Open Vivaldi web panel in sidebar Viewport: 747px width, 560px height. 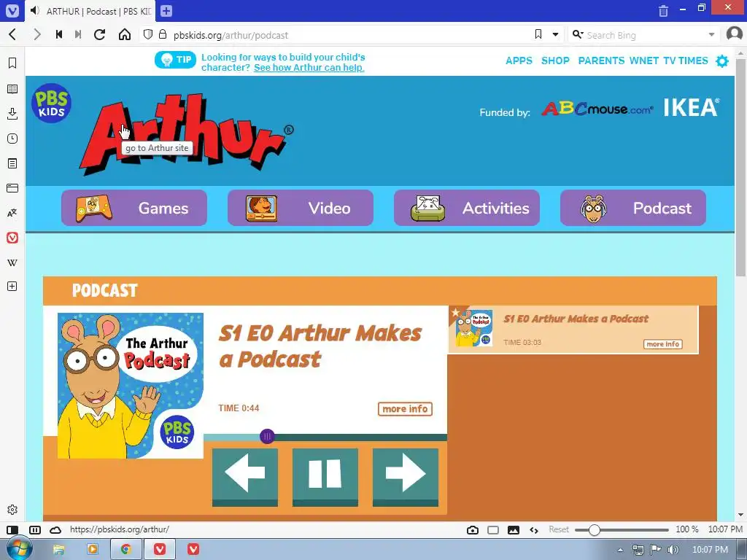12,238
